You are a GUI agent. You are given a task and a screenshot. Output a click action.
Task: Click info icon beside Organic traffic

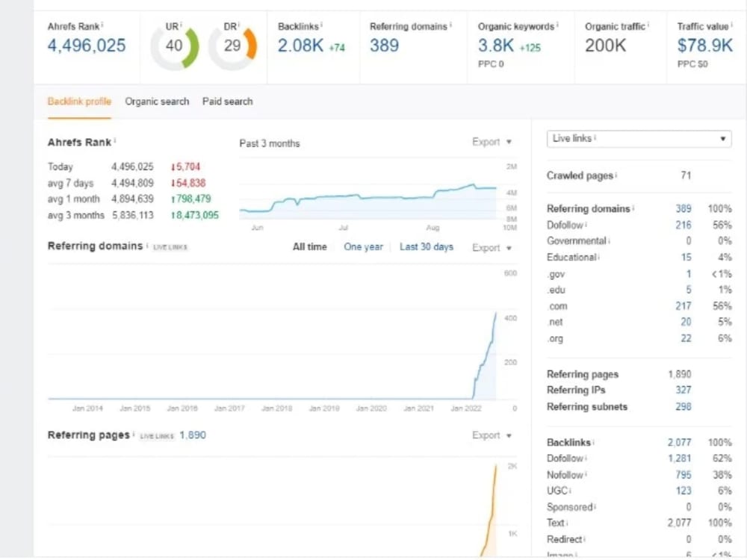coord(648,25)
